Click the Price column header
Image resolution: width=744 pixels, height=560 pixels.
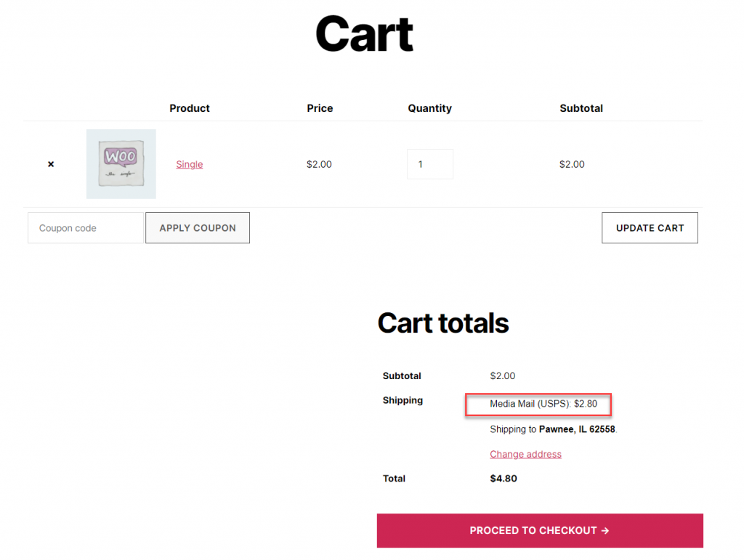320,108
